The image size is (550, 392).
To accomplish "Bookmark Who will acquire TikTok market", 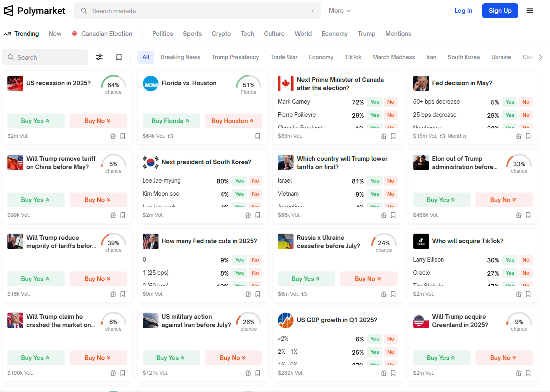I will (x=528, y=294).
